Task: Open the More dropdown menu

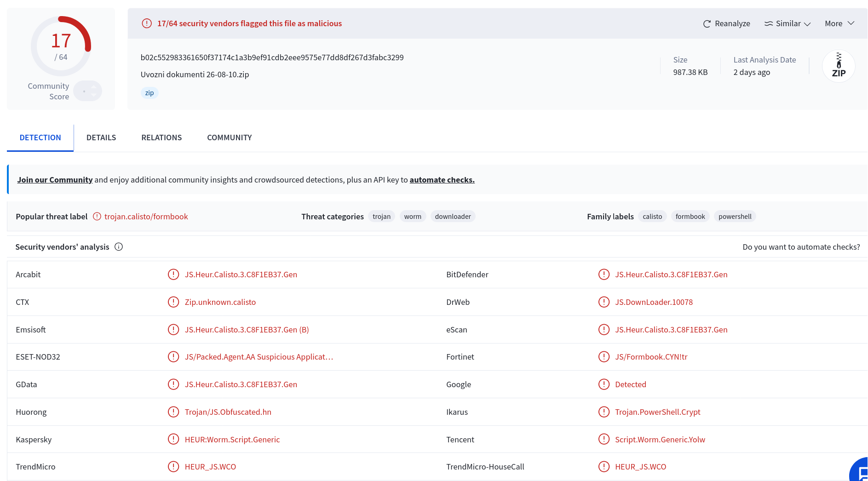Action: [x=839, y=23]
